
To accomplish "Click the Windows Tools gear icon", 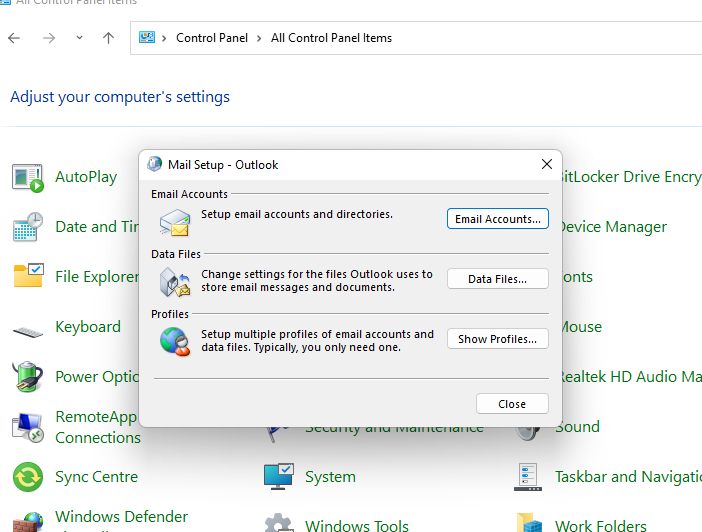I will coord(278,523).
